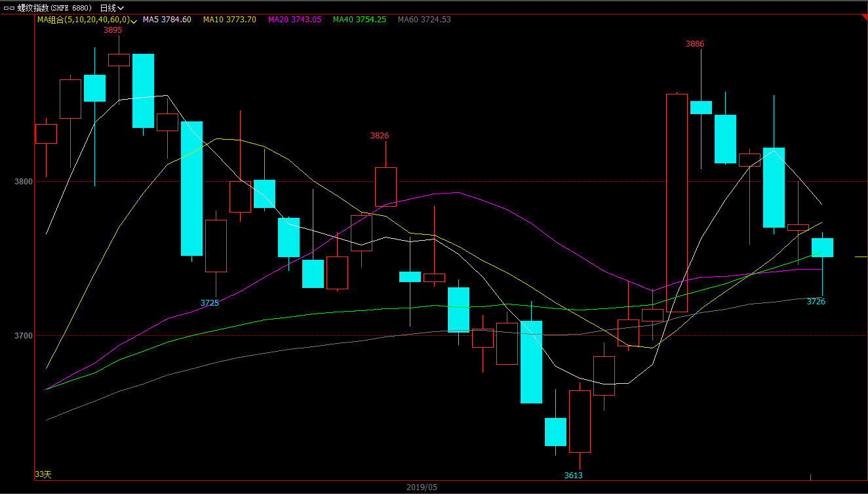Screen dimensions: 868x494
Task: Click the 3613 low price label
Action: pyautogui.click(x=574, y=476)
